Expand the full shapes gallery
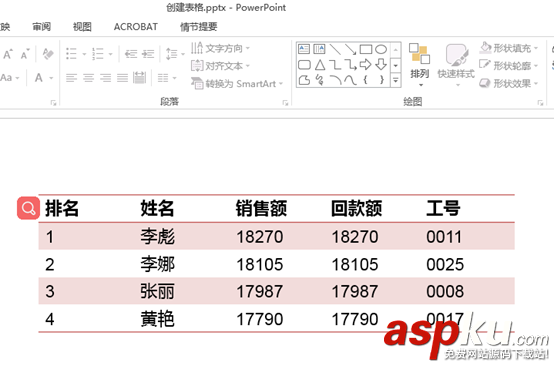The height and width of the screenshot is (366, 554). click(396, 81)
